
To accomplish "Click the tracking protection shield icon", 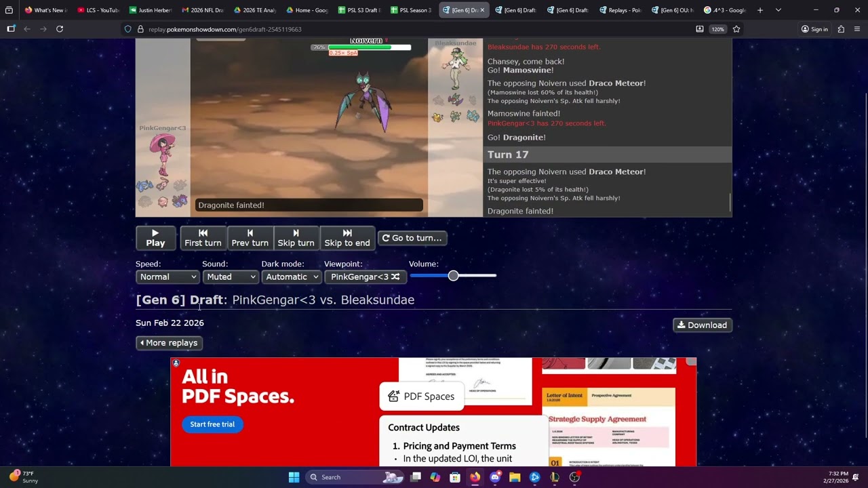I will [x=127, y=29].
